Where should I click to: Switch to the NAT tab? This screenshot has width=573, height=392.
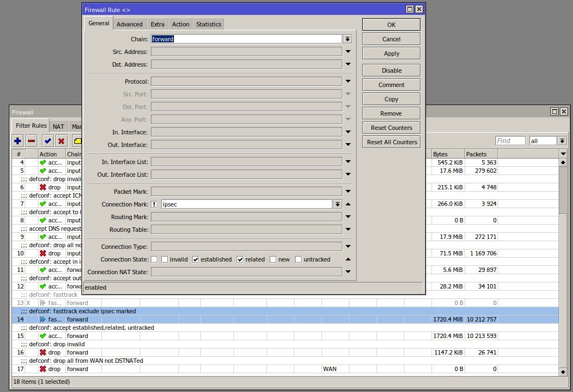(58, 126)
